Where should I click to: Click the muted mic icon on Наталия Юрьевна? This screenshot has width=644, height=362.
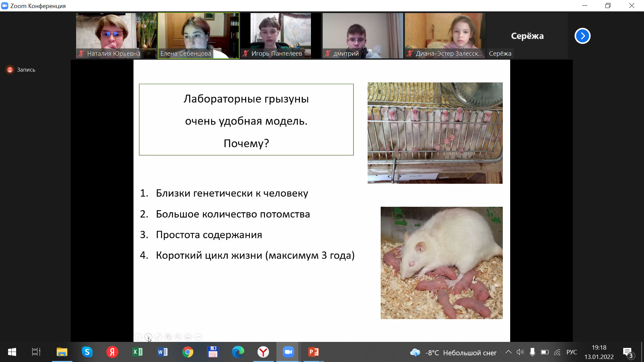tap(81, 53)
